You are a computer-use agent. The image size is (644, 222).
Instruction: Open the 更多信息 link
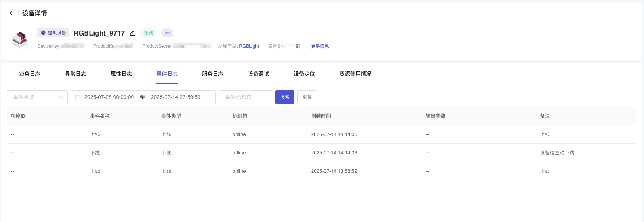point(320,46)
